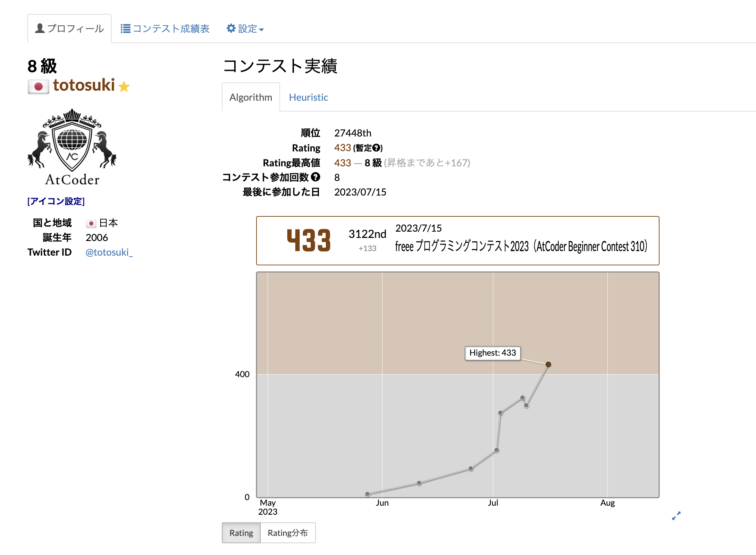756x555 pixels.
Task: Click the help icon next to 暫定 rating
Action: (x=377, y=148)
